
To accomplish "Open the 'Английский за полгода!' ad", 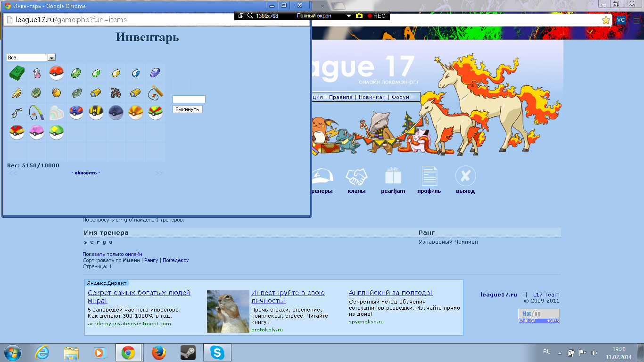I will [x=390, y=293].
